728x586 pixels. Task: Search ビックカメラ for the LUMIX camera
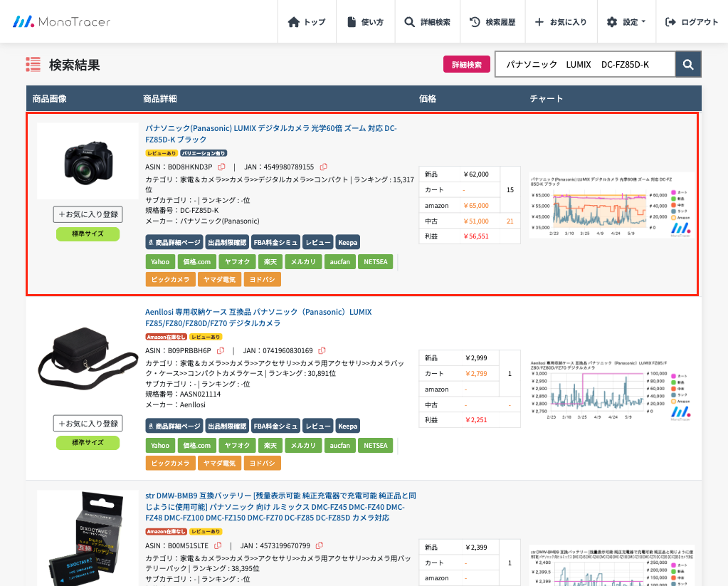click(x=170, y=279)
